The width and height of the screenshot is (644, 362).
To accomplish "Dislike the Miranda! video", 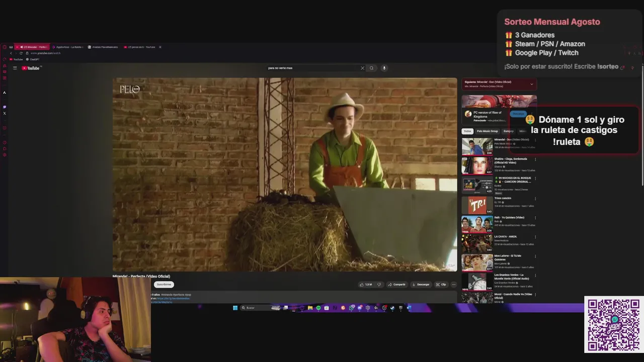I will [379, 285].
